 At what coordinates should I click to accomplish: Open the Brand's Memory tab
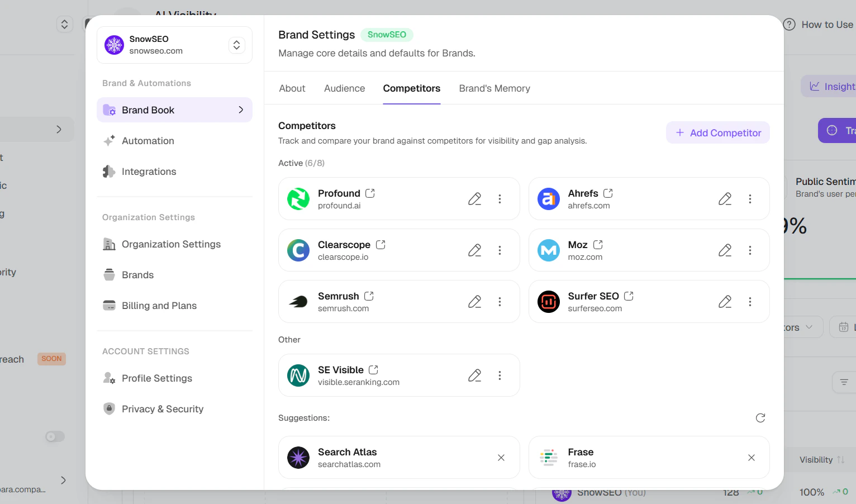click(494, 88)
